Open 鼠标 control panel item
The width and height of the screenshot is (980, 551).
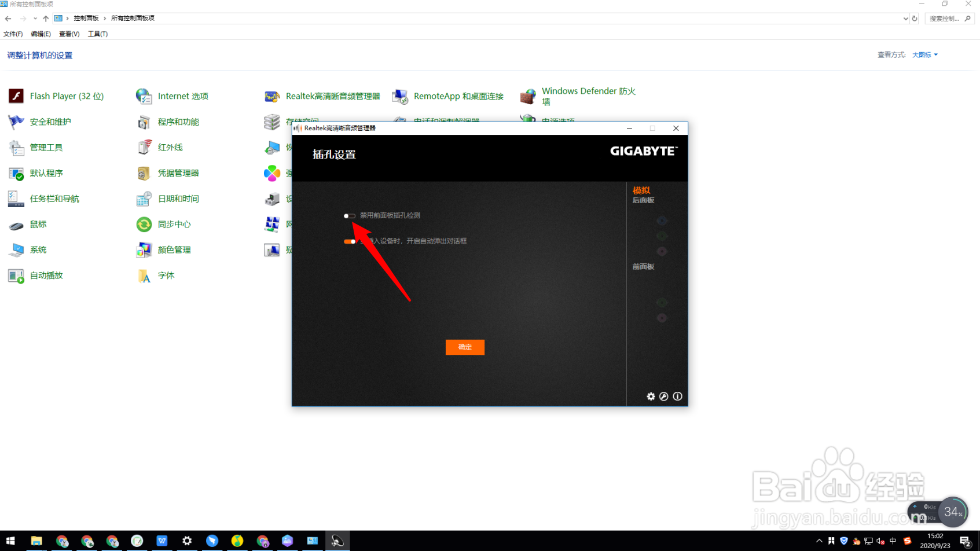27,224
